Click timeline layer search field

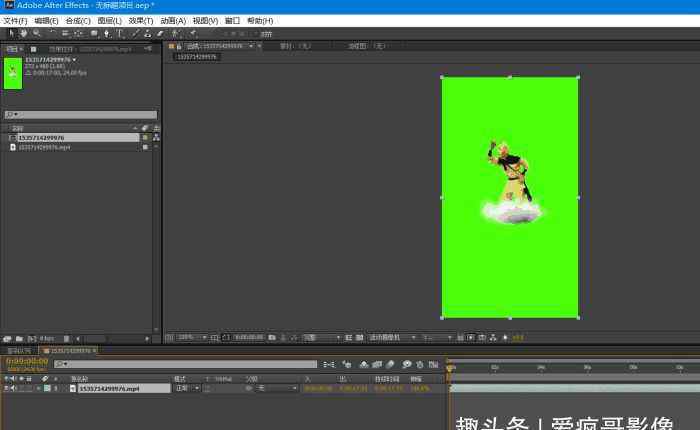click(185, 364)
